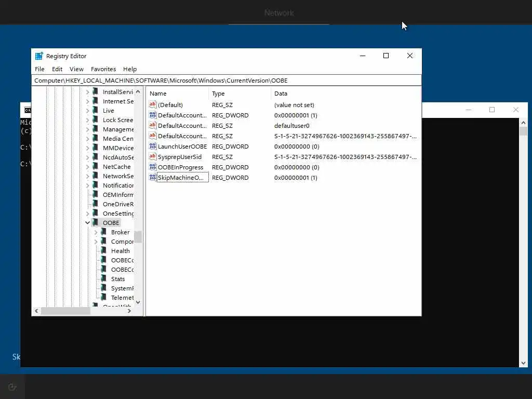Expand the InstallServi... key
Screen dimensions: 532x399
coord(87,92)
